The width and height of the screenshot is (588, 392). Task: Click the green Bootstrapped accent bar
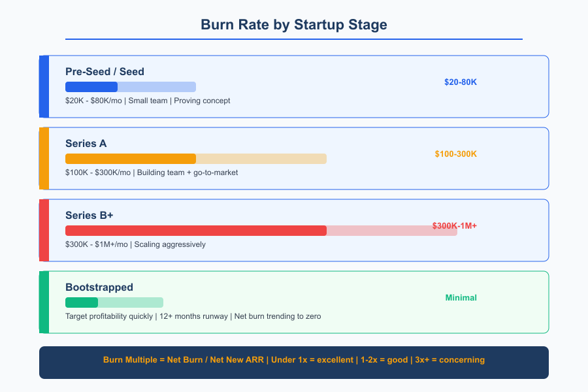click(44, 302)
